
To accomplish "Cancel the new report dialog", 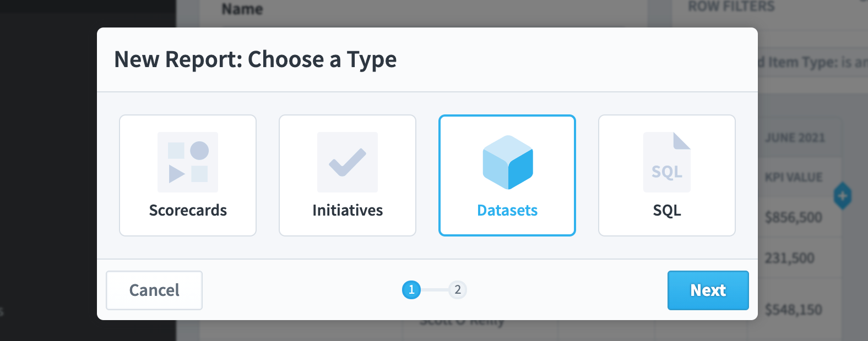I will 154,290.
